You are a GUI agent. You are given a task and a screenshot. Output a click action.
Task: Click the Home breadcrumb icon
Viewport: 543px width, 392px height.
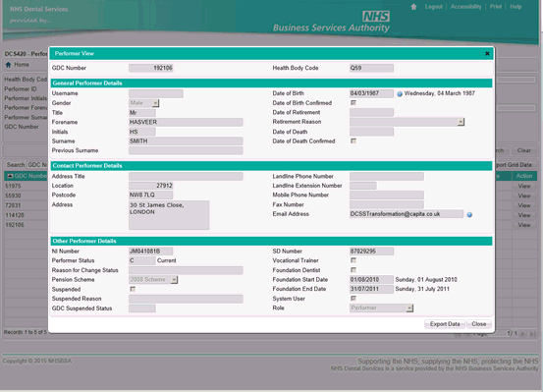(8, 65)
